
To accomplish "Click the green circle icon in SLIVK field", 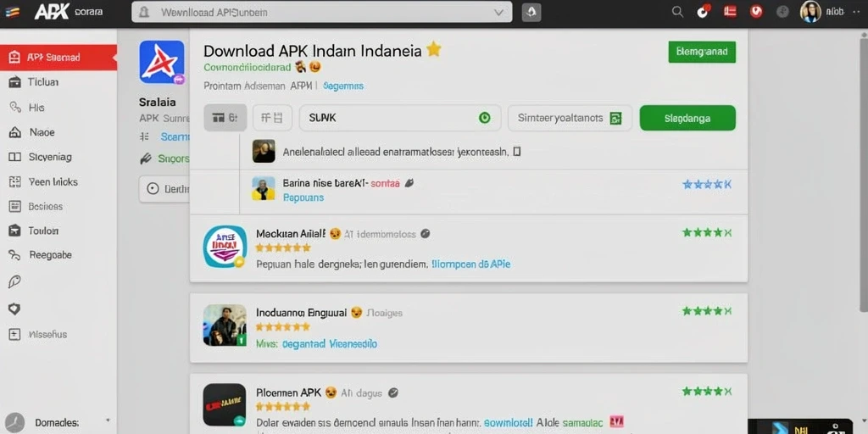I will point(484,118).
